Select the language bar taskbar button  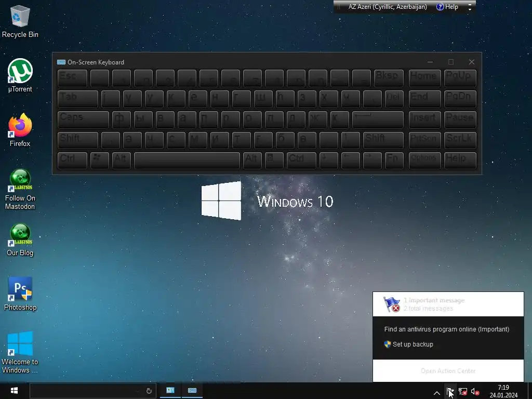(x=170, y=391)
